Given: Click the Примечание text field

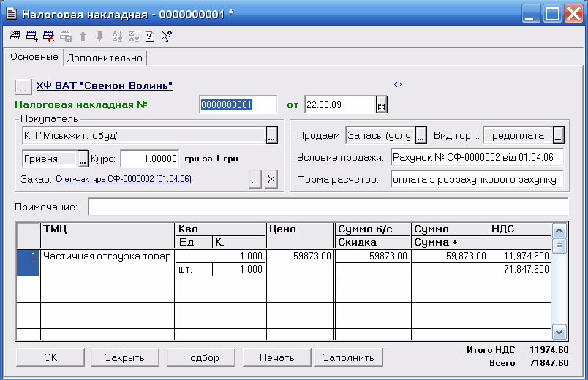Looking at the screenshot, I should [327, 208].
